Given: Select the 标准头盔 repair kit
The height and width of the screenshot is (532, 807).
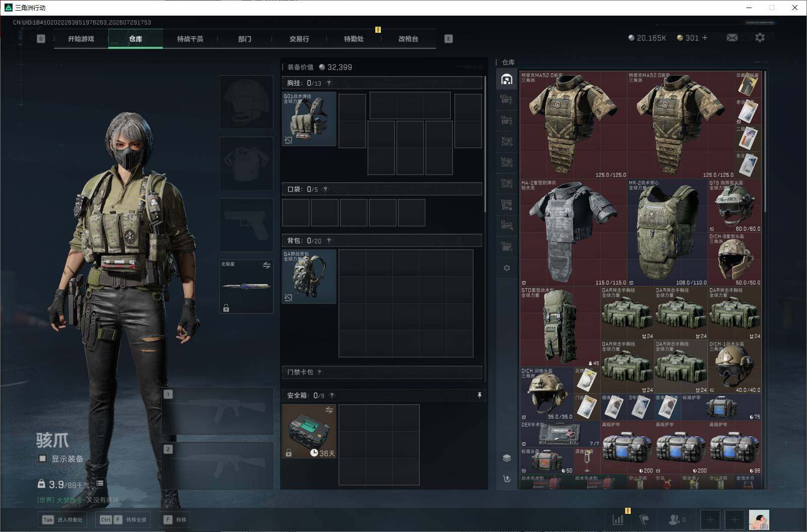Looking at the screenshot, I should click(x=547, y=461).
